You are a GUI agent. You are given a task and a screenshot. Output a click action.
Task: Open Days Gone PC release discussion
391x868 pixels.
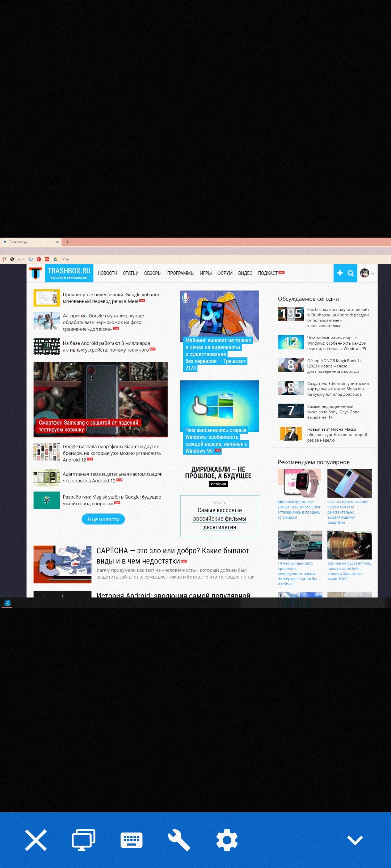pyautogui.click(x=319, y=411)
